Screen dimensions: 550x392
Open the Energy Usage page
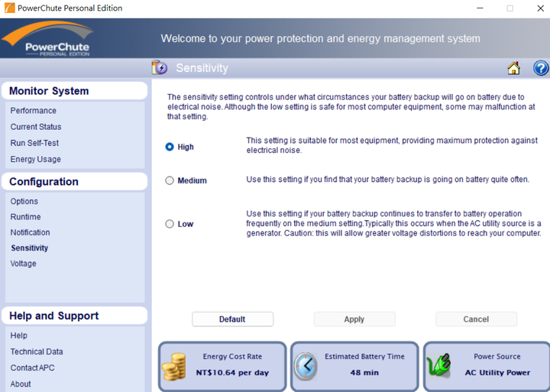(x=35, y=160)
